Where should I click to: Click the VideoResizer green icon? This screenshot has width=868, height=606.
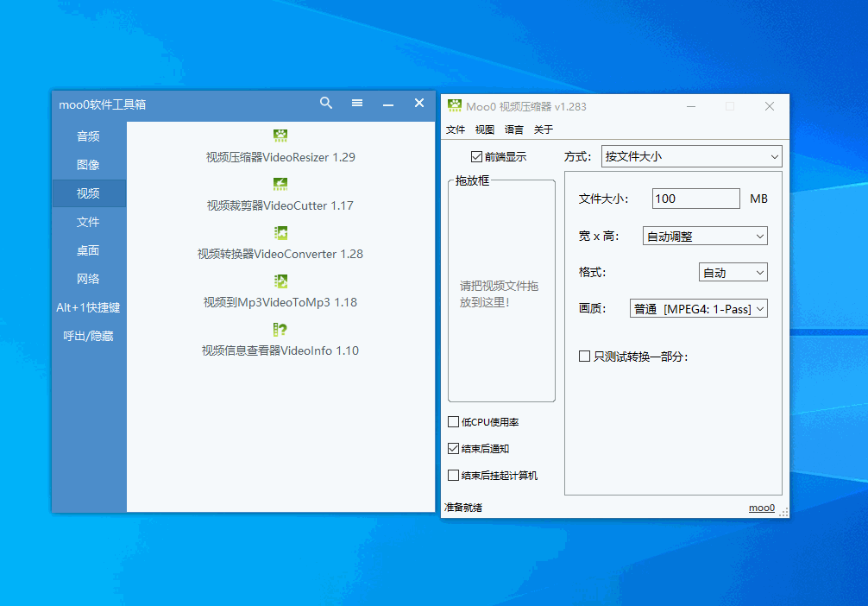click(x=280, y=136)
